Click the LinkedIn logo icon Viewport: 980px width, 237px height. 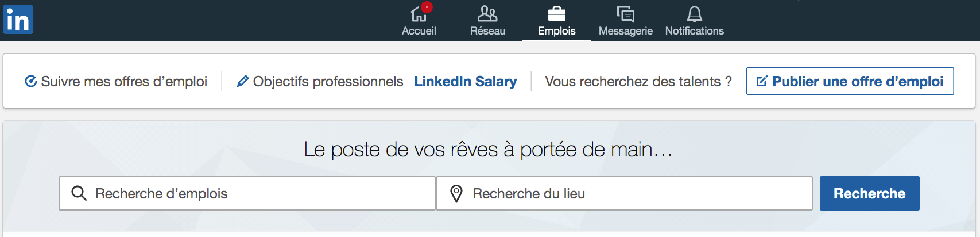pyautogui.click(x=18, y=19)
